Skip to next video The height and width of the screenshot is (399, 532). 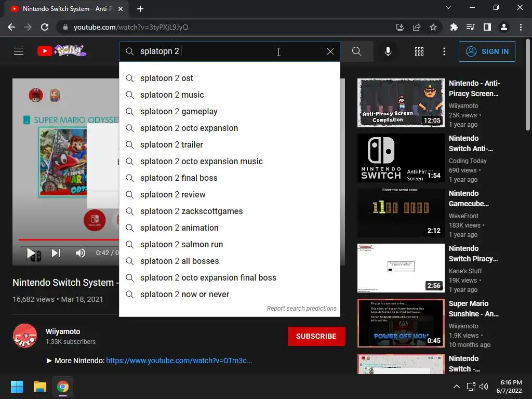coord(56,253)
